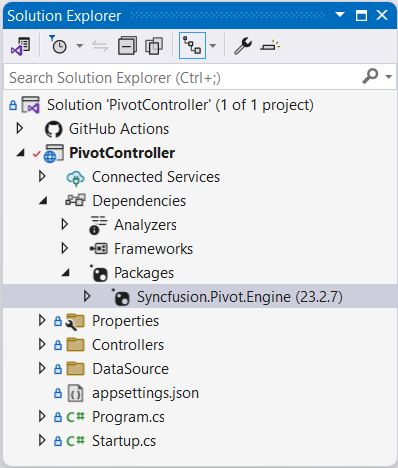
Task: Select the PivotController project label
Action: (x=122, y=153)
